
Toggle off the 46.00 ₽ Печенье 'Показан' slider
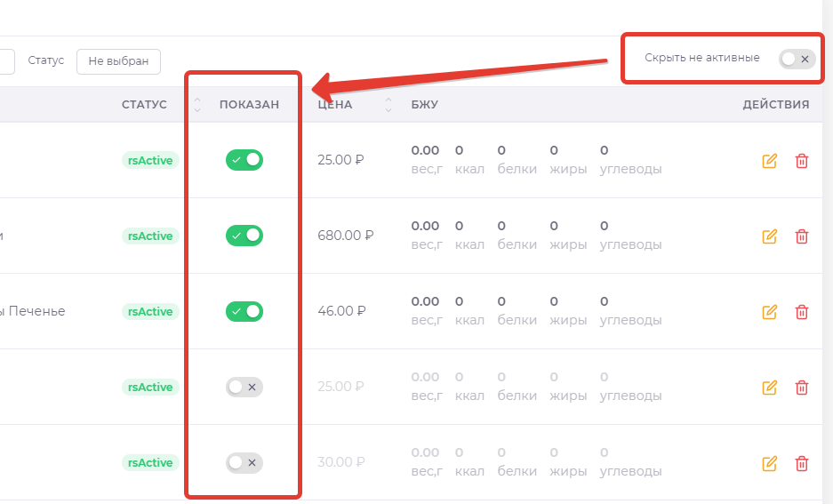(244, 311)
